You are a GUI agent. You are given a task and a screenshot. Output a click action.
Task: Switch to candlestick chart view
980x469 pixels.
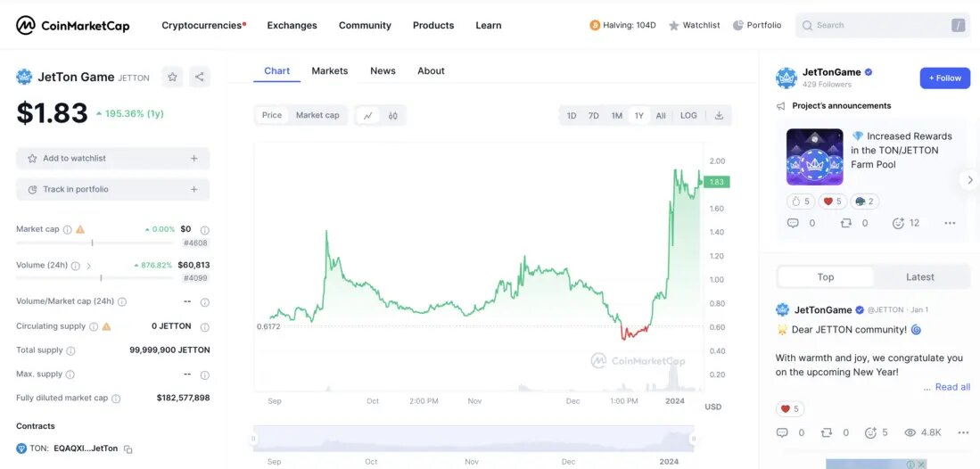[x=392, y=115]
